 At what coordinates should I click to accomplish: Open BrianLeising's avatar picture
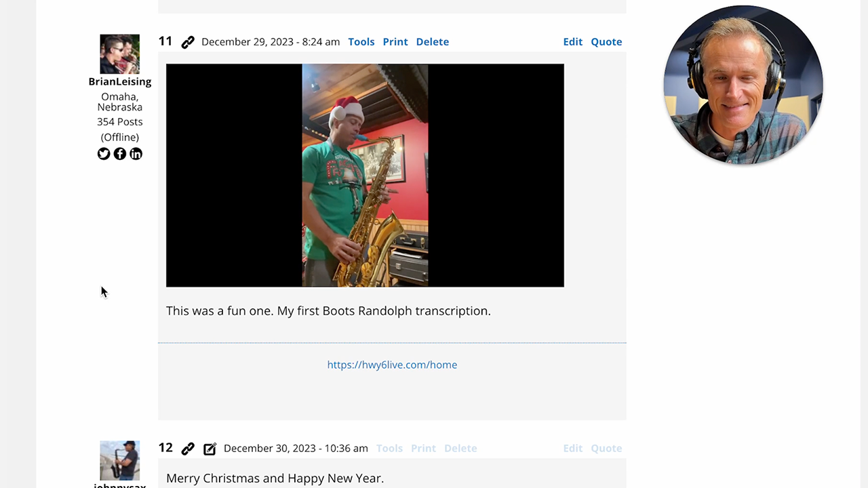pos(120,54)
